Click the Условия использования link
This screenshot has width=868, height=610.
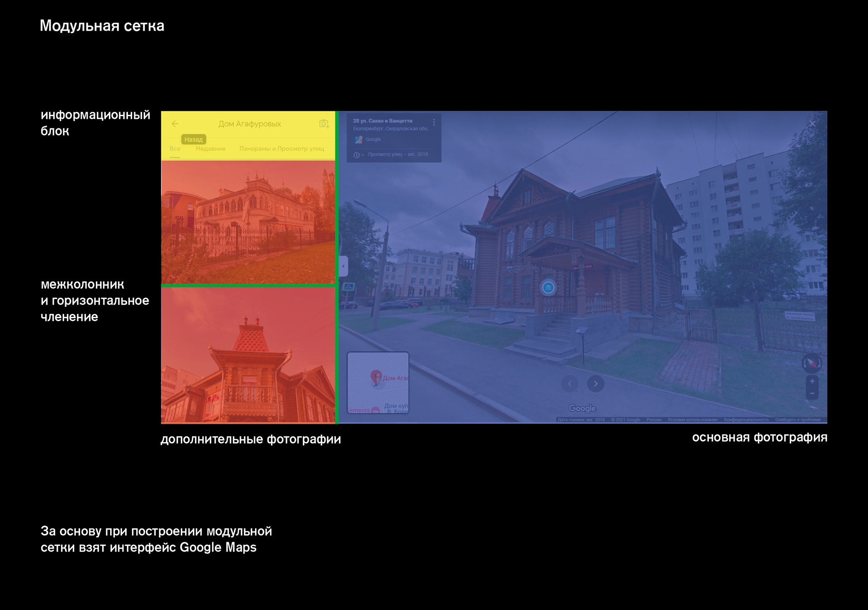(x=692, y=420)
